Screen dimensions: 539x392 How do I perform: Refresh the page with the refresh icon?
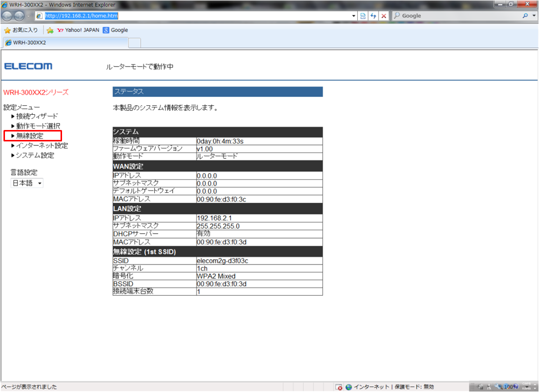(373, 16)
